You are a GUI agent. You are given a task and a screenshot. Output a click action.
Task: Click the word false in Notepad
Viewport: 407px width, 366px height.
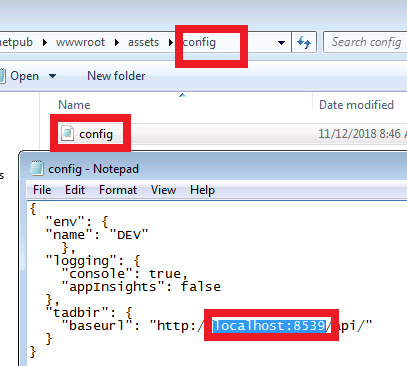pos(201,287)
